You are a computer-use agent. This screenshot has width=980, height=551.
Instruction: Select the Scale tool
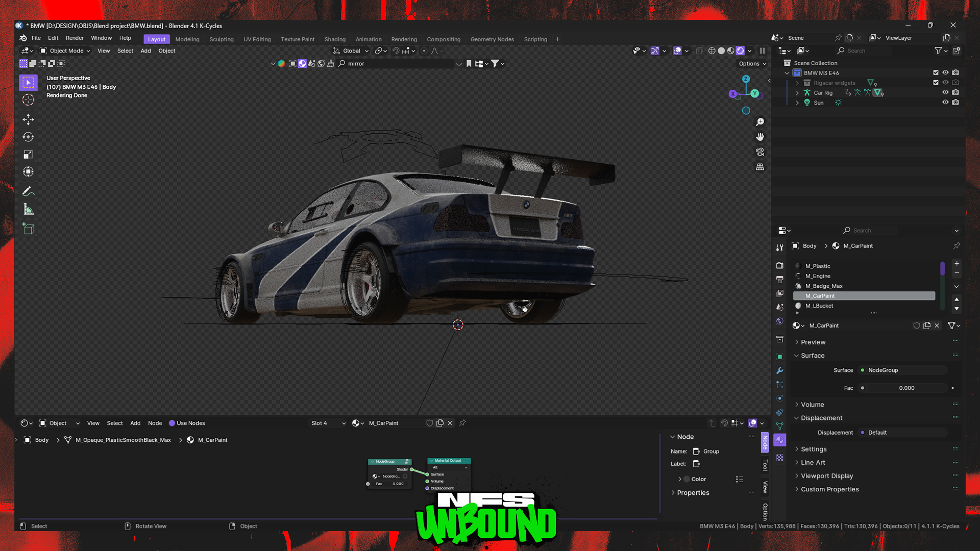coord(28,154)
